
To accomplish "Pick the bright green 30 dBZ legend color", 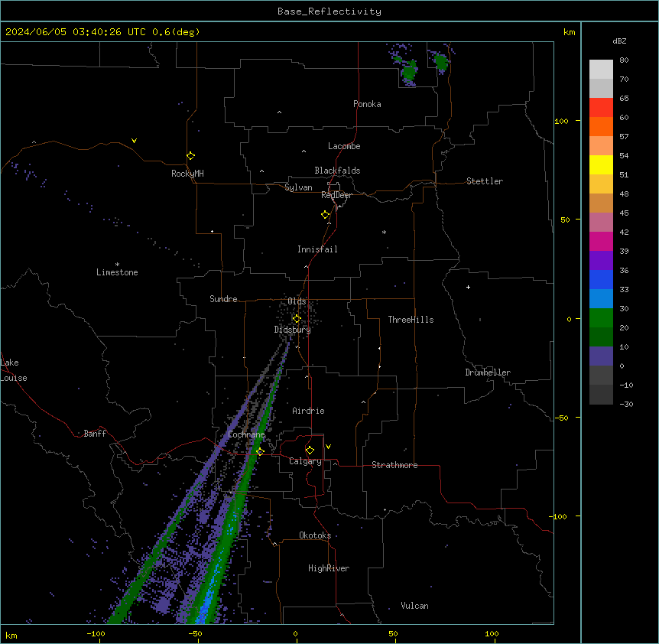I will 601,318.
